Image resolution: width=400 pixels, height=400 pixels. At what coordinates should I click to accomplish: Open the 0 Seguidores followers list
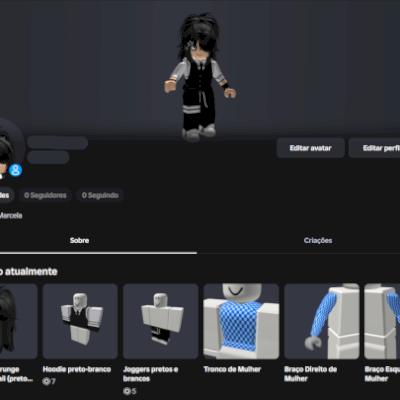pos(45,195)
